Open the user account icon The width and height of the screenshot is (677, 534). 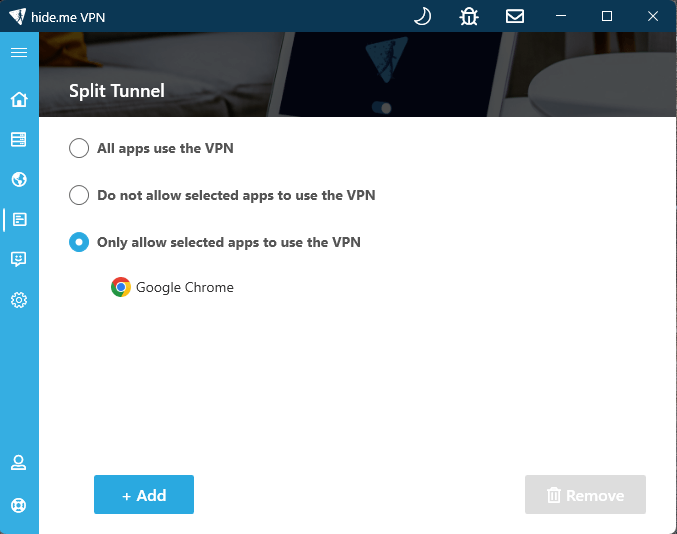click(19, 462)
